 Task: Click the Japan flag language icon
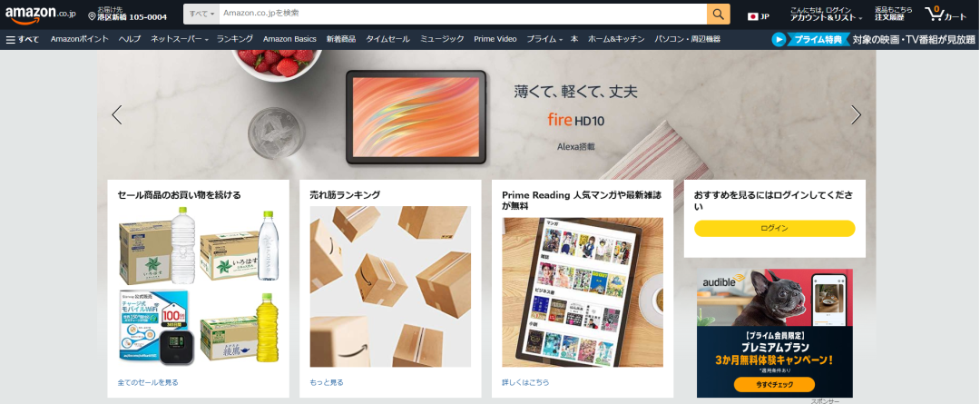coord(753,16)
